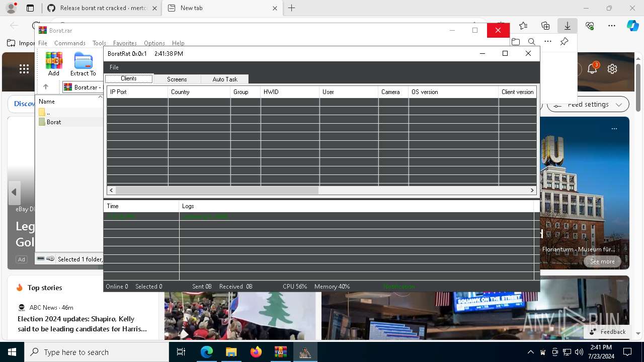Viewport: 644px width, 362px height.
Task: Select the parent '..' folder entry
Action: coord(44,112)
